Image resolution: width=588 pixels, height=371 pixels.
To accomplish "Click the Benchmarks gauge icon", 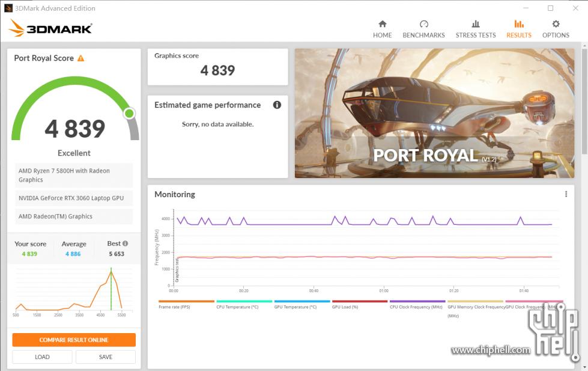I will coord(424,24).
